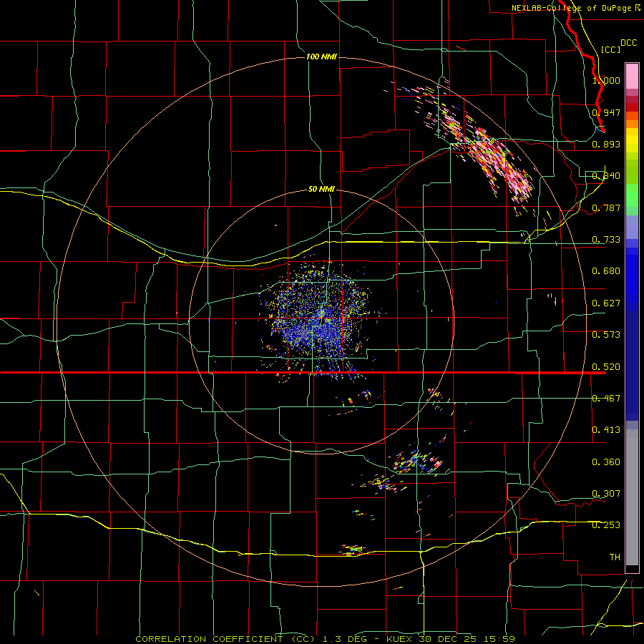Click the DCC label above color scale
The height and width of the screenshot is (644, 644).
point(628,43)
